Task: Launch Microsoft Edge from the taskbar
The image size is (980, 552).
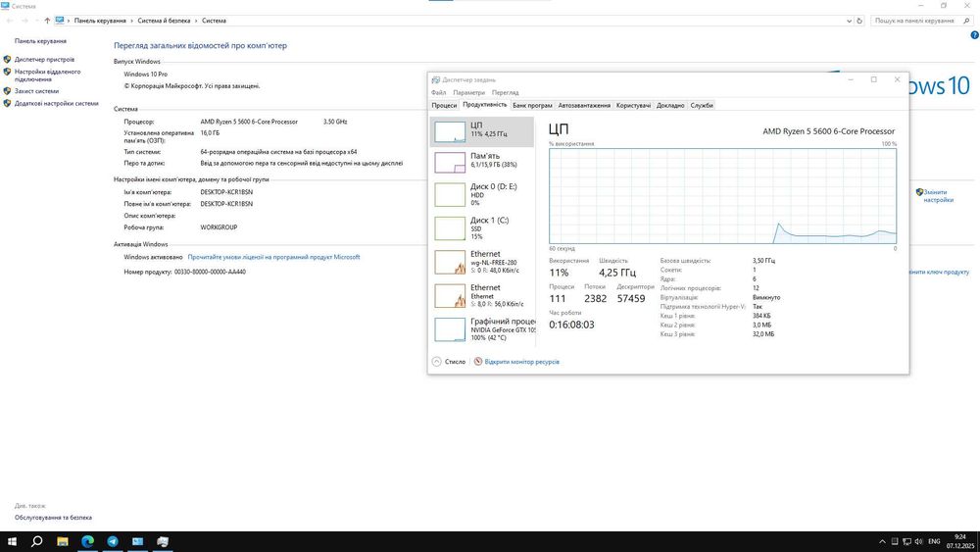Action: [x=87, y=541]
